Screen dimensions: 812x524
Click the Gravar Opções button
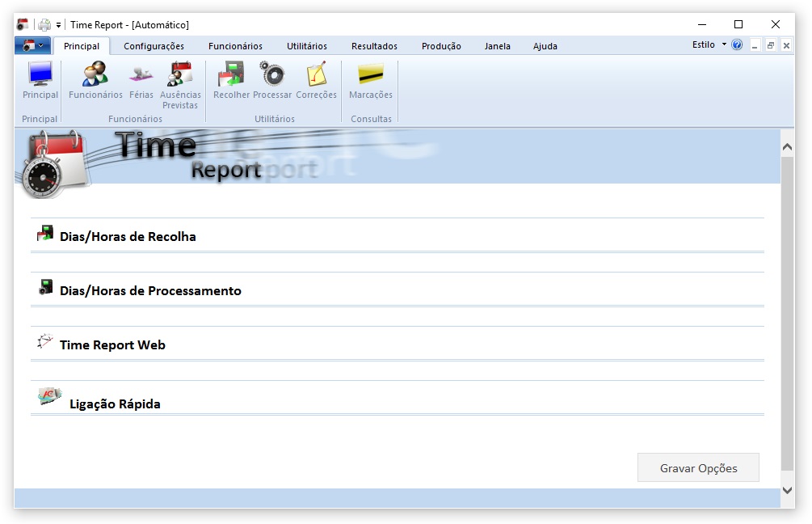[x=698, y=468]
